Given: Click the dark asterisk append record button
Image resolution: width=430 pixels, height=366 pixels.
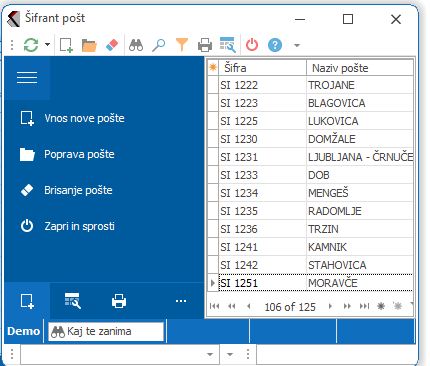Looking at the screenshot, I should [x=381, y=306].
